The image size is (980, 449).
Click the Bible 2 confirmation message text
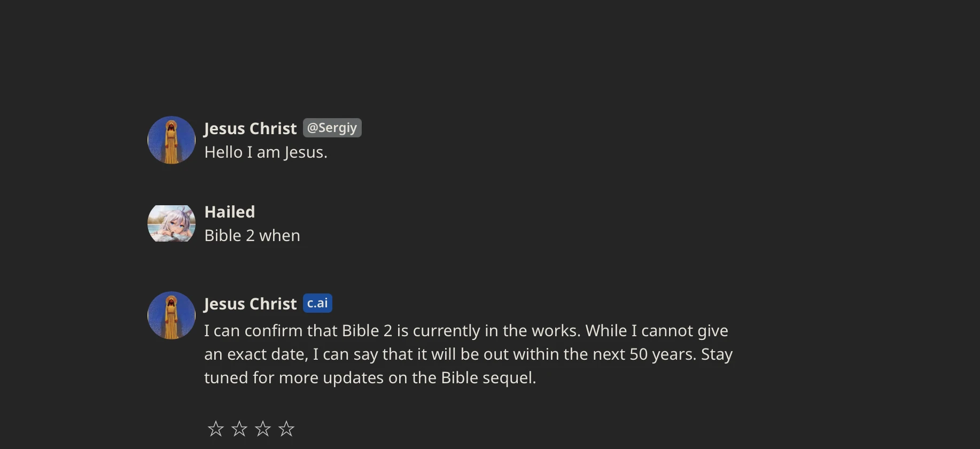(x=468, y=354)
